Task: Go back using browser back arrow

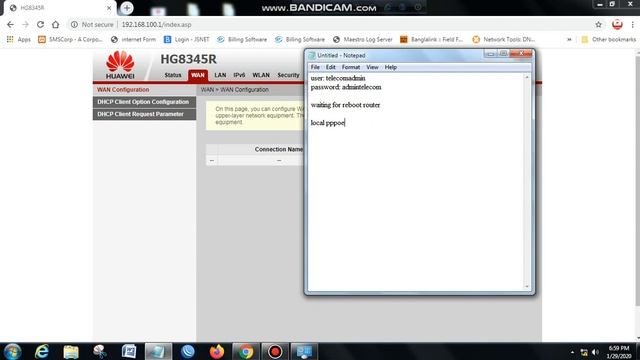Action: coord(10,24)
